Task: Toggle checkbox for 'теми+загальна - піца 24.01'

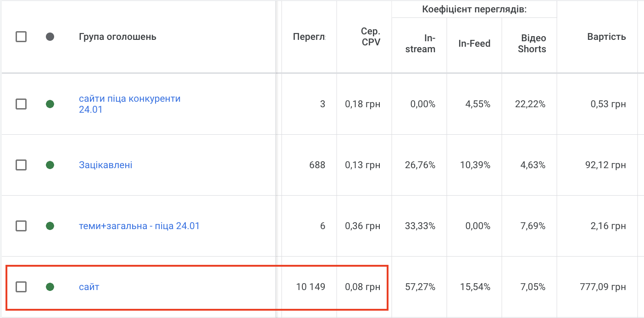Action: [x=21, y=226]
